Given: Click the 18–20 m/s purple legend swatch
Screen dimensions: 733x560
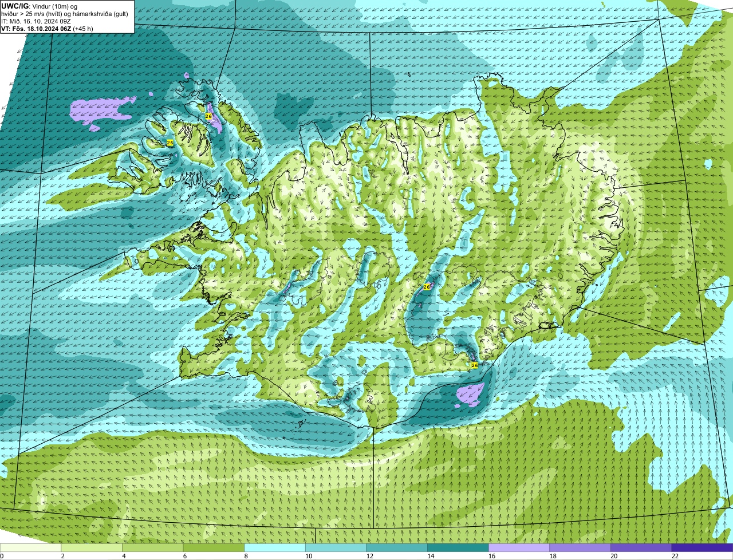Looking at the screenshot, I should [580, 548].
